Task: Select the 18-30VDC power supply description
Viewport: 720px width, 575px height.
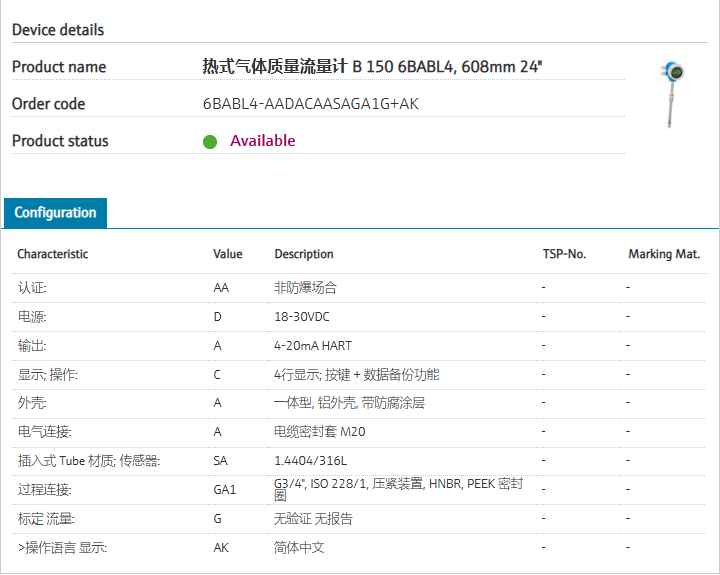Action: pyautogui.click(x=302, y=317)
